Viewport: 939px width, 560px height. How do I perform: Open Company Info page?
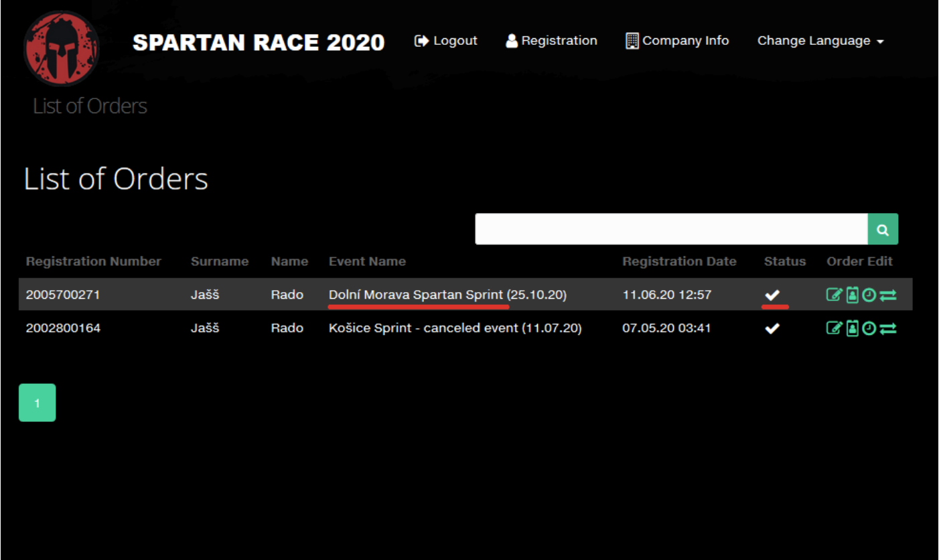[677, 41]
